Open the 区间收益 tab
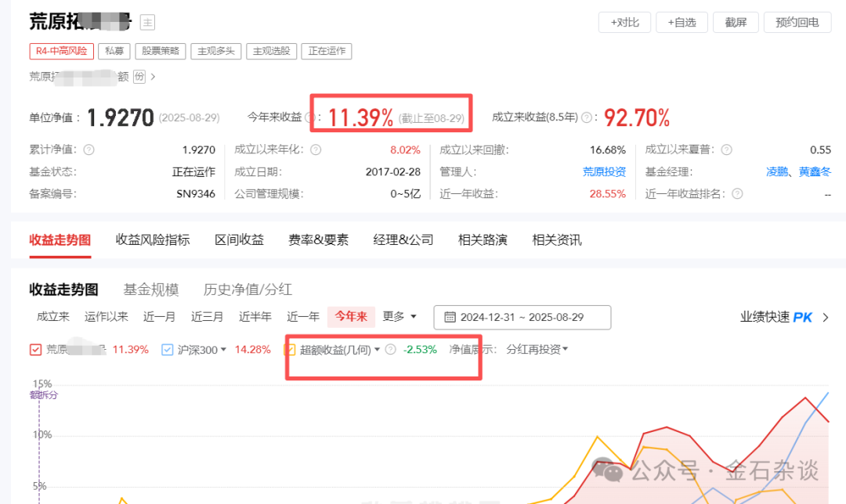The height and width of the screenshot is (504, 846). tap(239, 240)
